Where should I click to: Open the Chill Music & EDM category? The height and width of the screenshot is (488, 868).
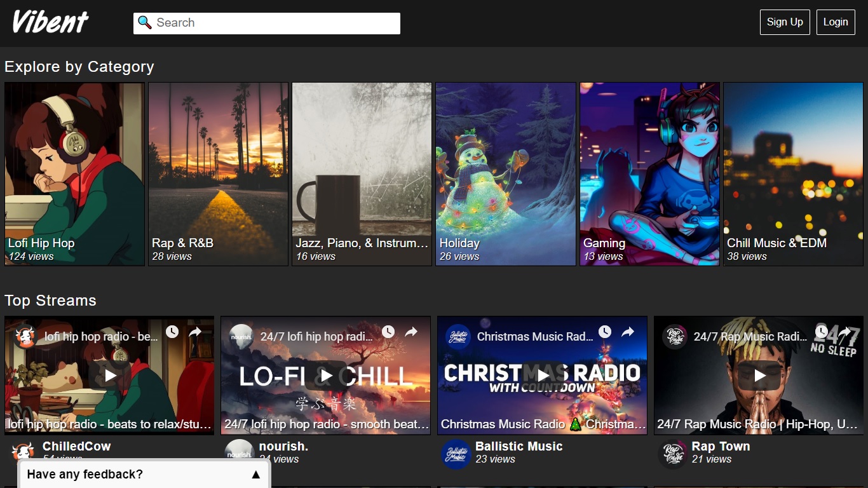click(793, 173)
